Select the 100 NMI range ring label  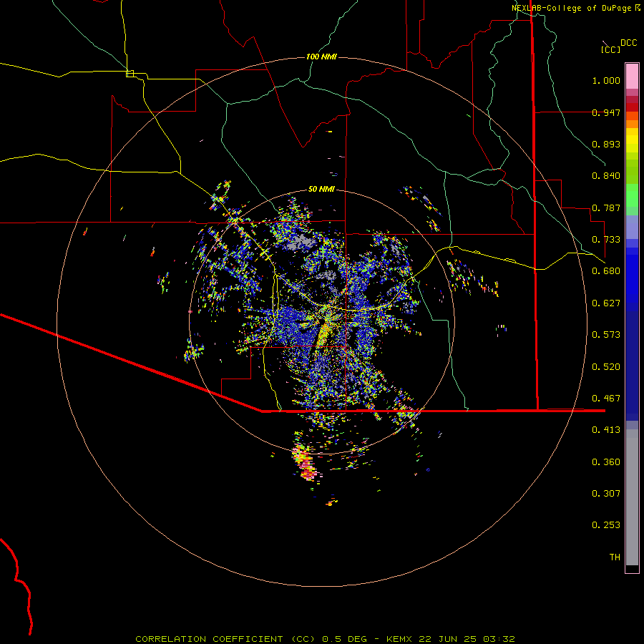[321, 57]
